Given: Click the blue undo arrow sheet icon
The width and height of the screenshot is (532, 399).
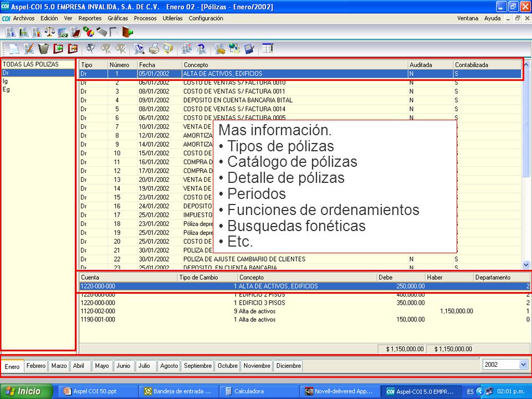Looking at the screenshot, I should coord(201,49).
